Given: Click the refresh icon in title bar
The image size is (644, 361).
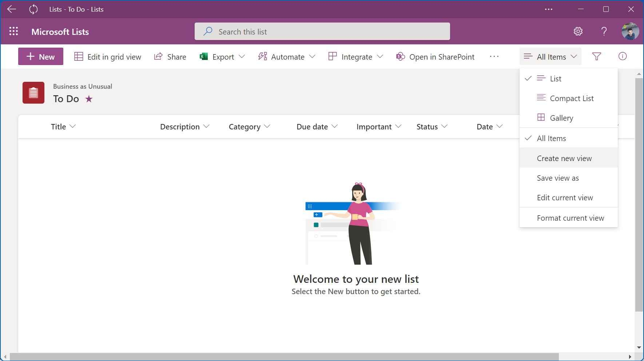Looking at the screenshot, I should click(33, 9).
